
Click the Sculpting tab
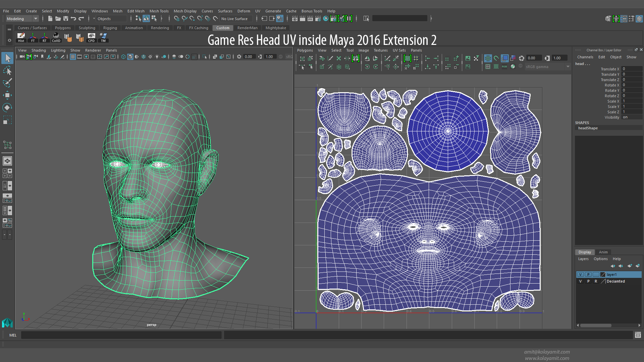87,27
